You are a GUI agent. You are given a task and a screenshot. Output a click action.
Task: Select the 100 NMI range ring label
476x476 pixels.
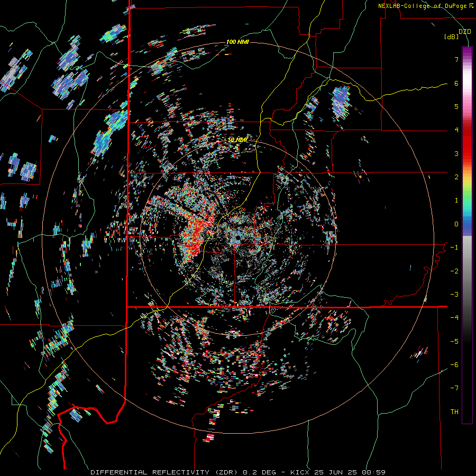click(x=237, y=42)
